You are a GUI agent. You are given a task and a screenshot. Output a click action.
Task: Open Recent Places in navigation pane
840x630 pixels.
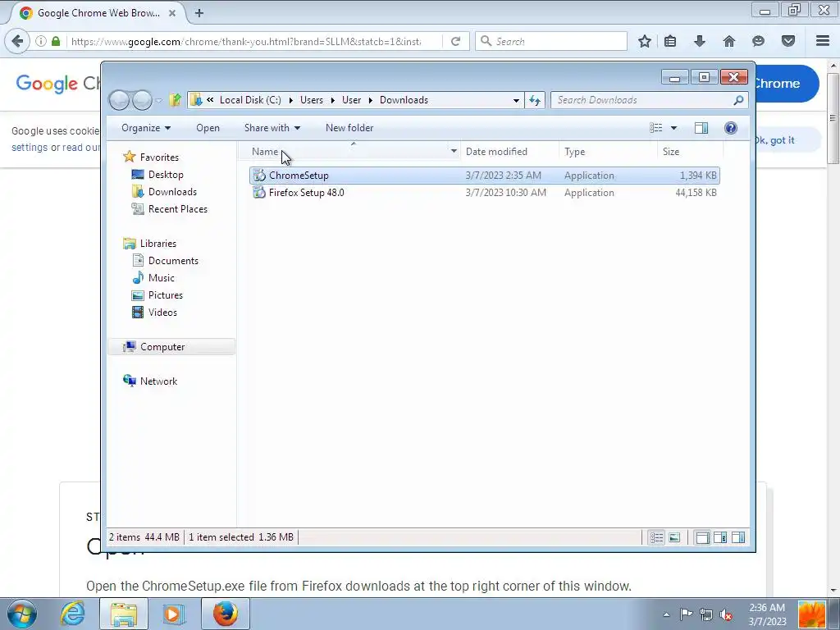(178, 209)
